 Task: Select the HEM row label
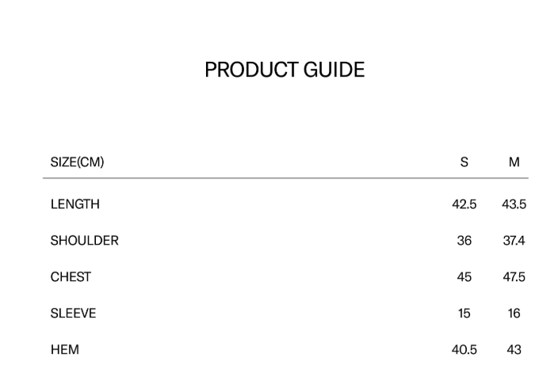(64, 350)
